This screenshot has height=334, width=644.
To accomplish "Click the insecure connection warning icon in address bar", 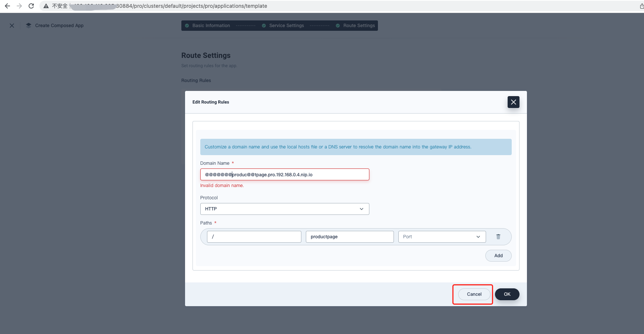I will pos(46,6).
